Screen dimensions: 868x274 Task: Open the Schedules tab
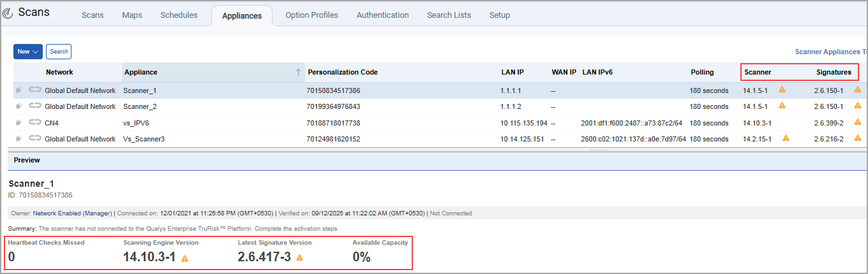point(179,15)
